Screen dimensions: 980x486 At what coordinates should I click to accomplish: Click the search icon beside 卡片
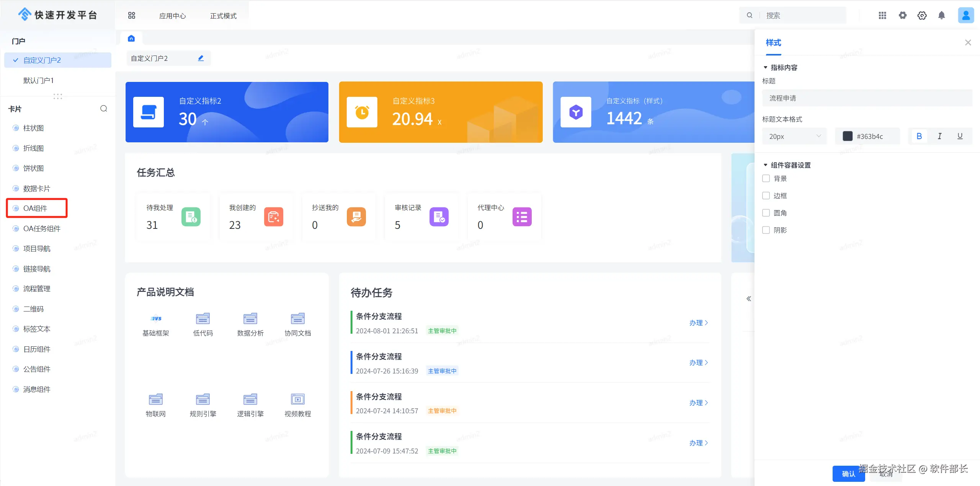[x=103, y=109]
